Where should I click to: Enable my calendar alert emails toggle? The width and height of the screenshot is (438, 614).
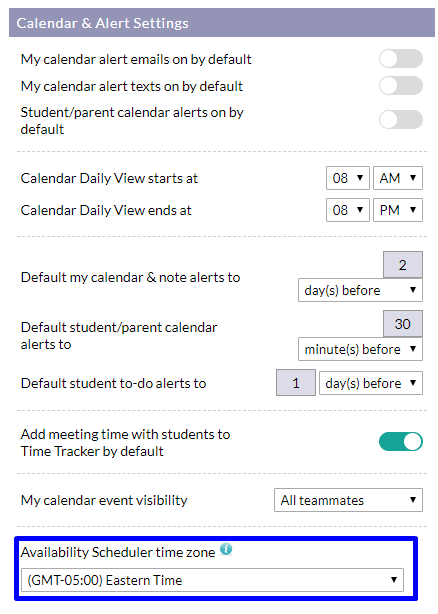[x=400, y=59]
